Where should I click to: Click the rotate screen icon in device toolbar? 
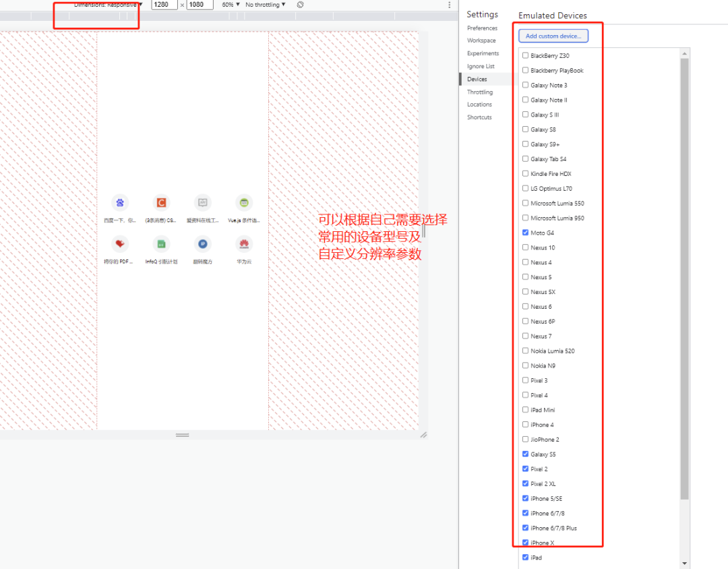[x=301, y=5]
